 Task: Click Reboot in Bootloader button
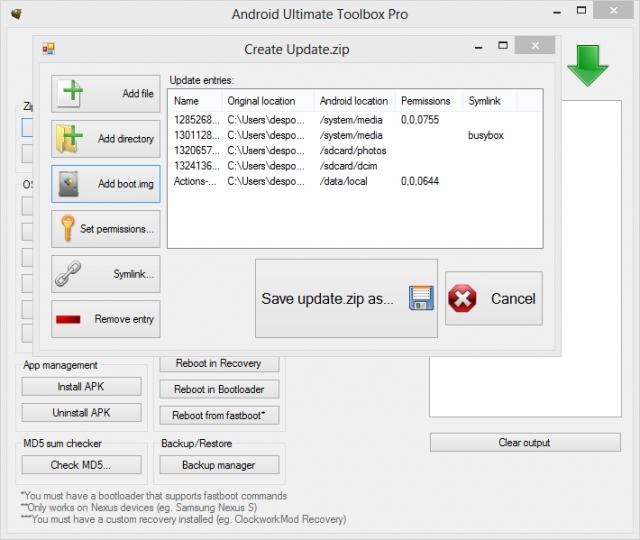[x=219, y=389]
